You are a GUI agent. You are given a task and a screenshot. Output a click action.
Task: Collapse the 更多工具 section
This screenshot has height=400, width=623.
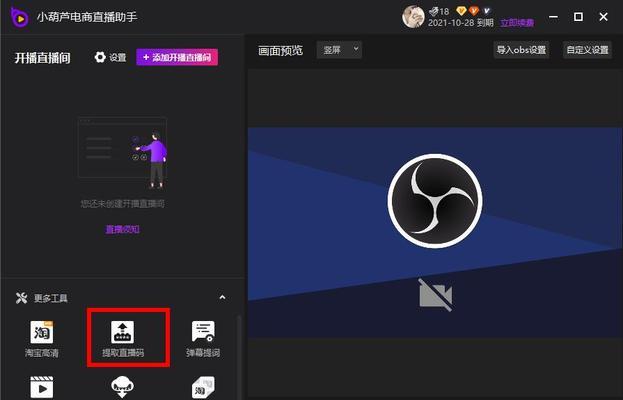pos(222,298)
